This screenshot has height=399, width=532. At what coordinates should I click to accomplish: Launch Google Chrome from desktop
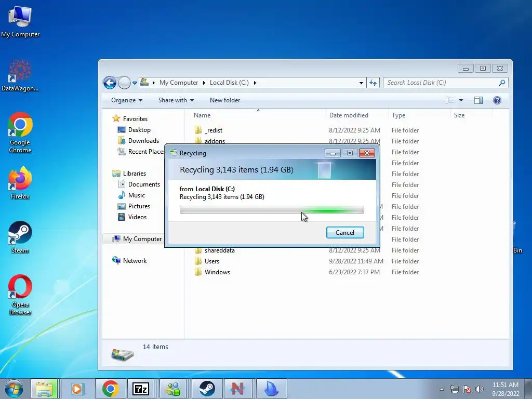click(x=20, y=132)
